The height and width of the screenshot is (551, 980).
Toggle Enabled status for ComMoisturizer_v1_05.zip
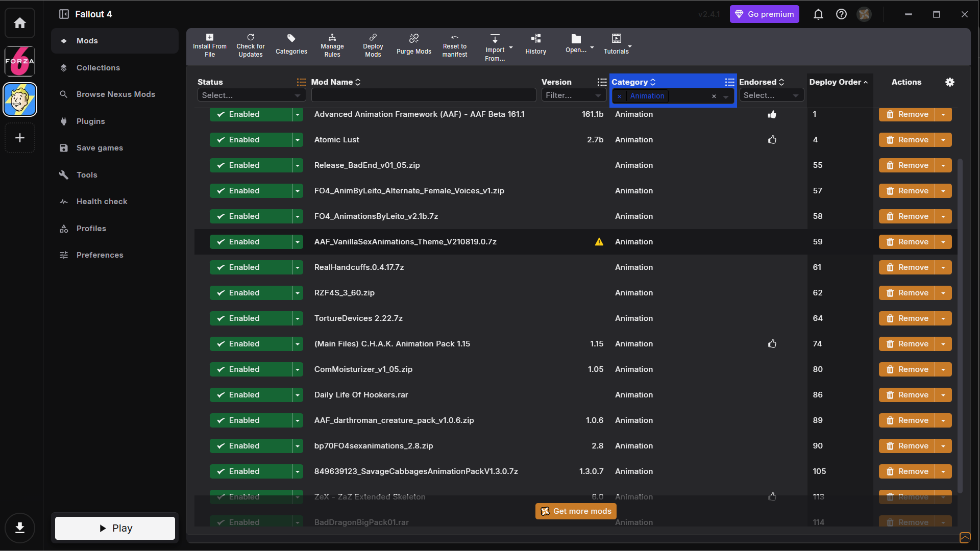[251, 369]
